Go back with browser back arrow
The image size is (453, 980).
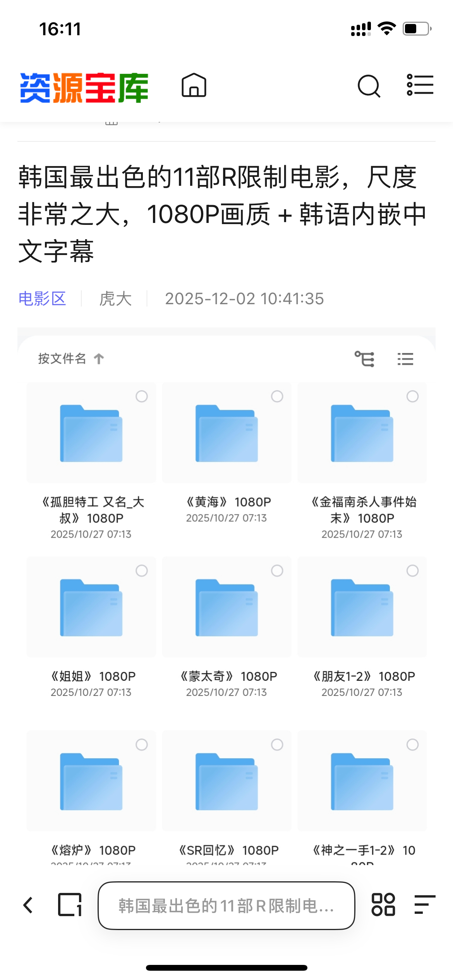point(28,905)
